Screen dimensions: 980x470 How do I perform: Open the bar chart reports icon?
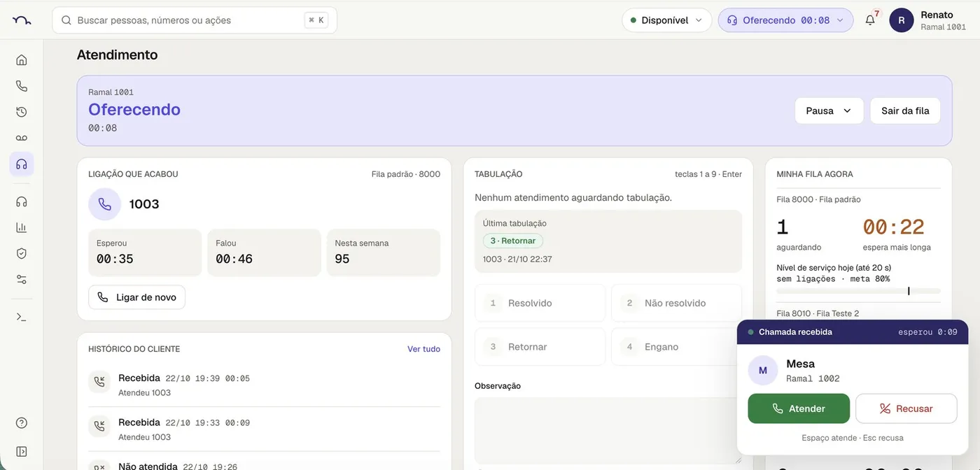click(22, 227)
